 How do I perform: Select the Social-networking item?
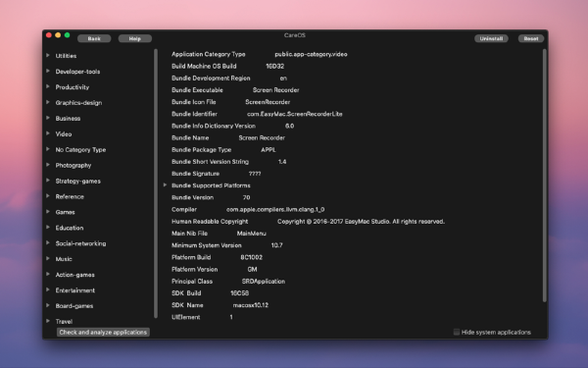(80, 243)
